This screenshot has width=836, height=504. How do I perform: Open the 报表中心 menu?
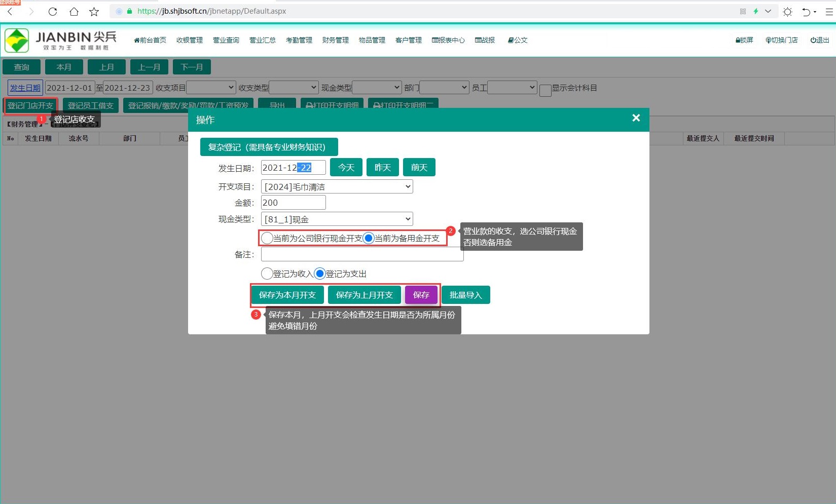448,40
